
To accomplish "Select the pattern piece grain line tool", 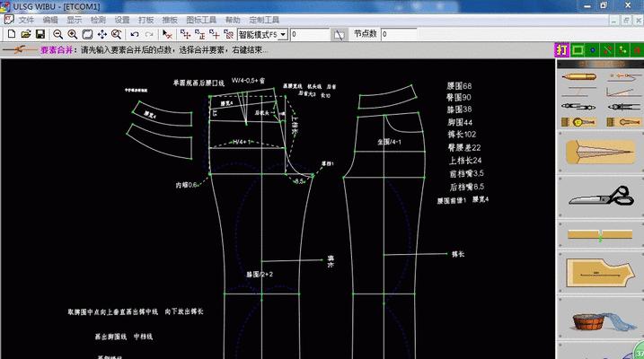I will [x=600, y=273].
